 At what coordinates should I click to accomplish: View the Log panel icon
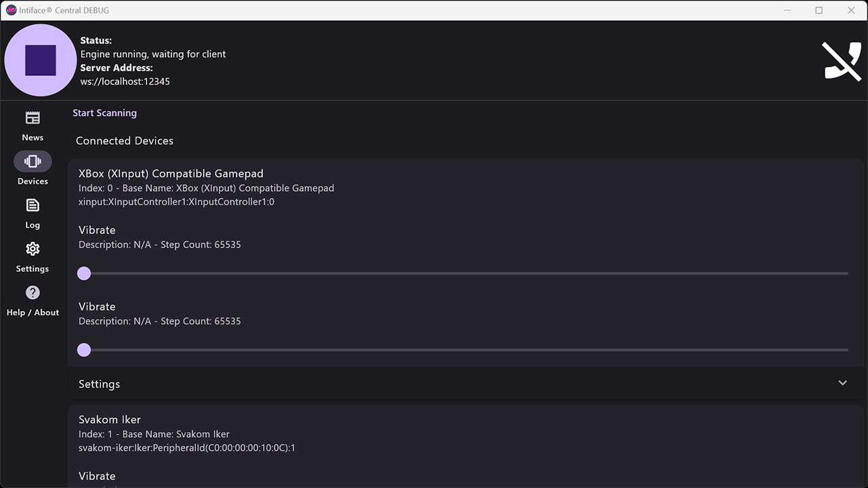pos(32,205)
